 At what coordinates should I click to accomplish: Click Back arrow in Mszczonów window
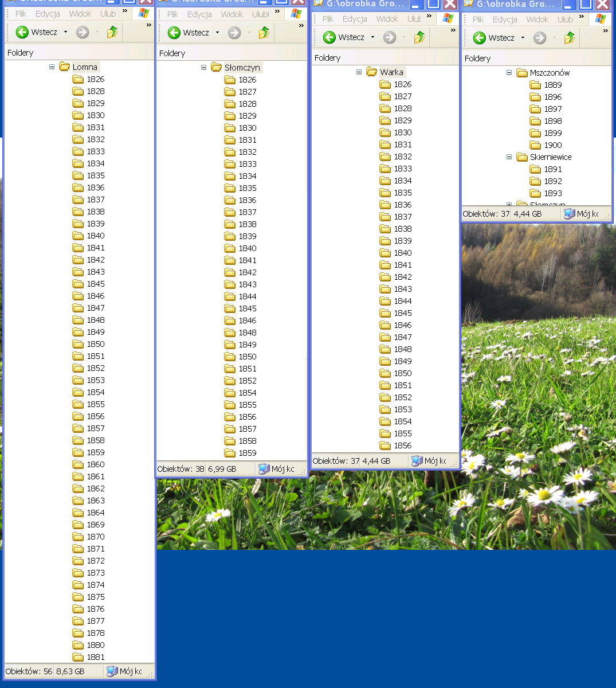[480, 38]
